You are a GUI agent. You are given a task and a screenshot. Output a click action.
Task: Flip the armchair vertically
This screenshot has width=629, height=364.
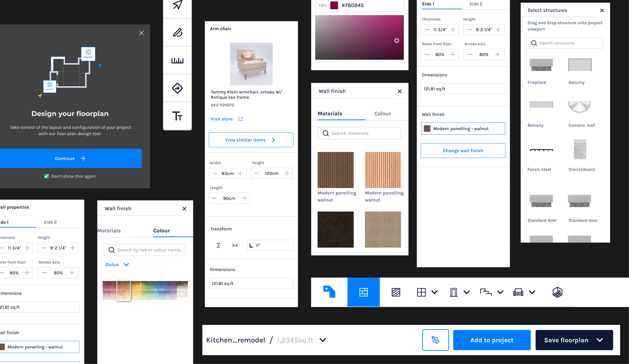tap(218, 245)
